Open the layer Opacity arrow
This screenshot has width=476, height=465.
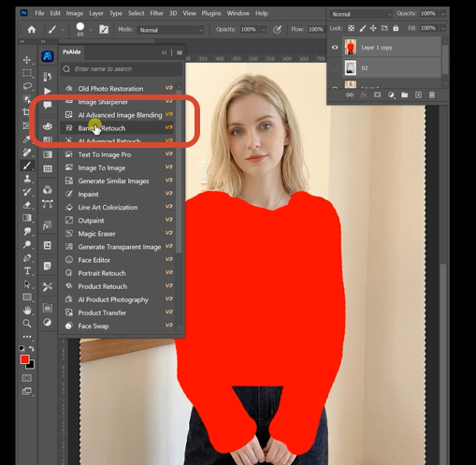[443, 14]
